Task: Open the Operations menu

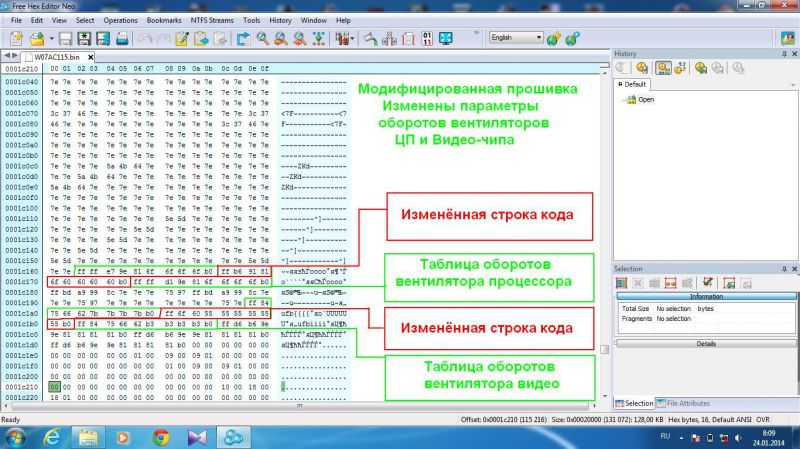Action: click(120, 20)
